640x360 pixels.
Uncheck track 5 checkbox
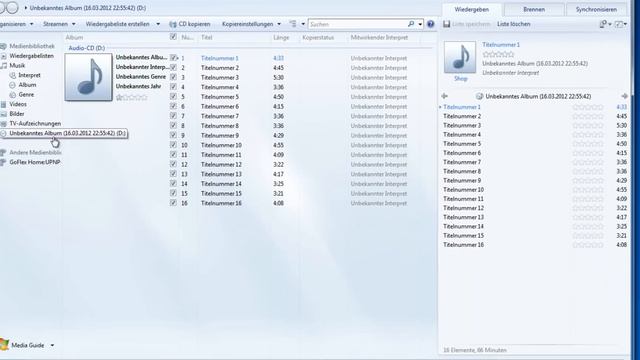point(173,96)
